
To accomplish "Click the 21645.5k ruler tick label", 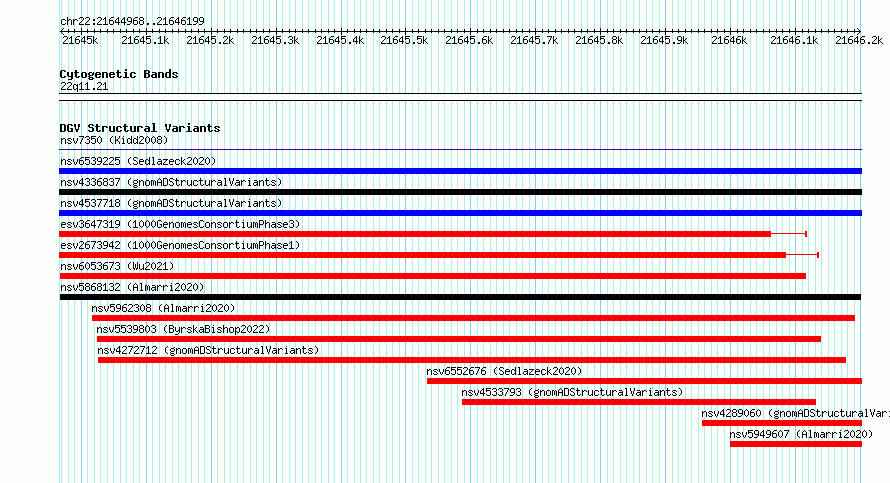I will click(x=404, y=40).
